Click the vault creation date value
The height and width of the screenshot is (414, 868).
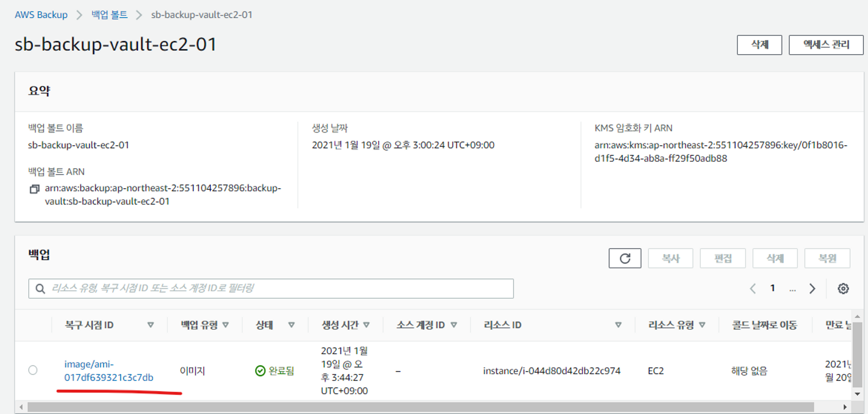pos(403,145)
